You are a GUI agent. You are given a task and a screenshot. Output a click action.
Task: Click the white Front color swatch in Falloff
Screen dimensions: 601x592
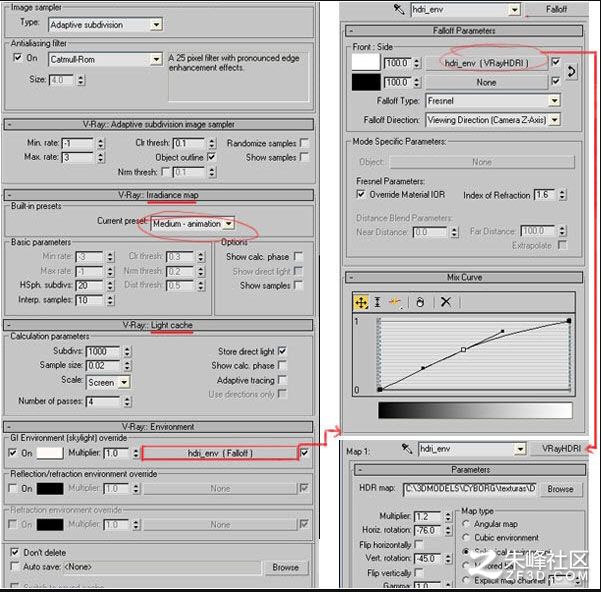pos(366,62)
